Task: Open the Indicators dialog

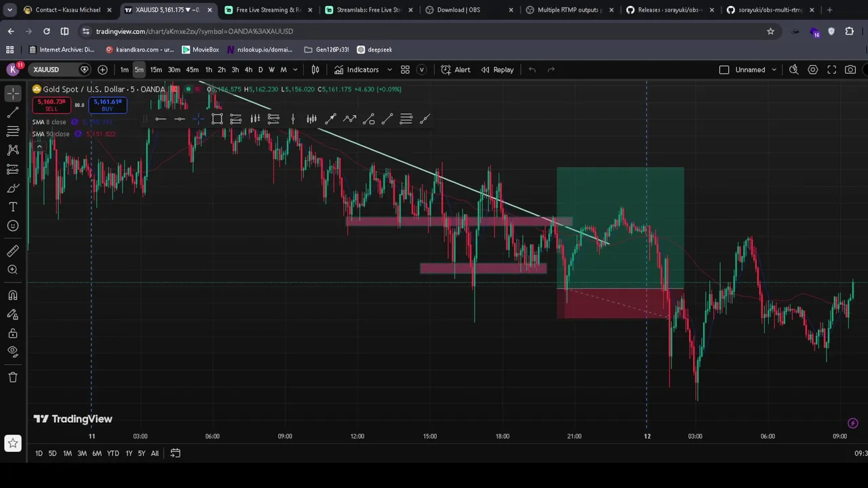Action: (357, 70)
